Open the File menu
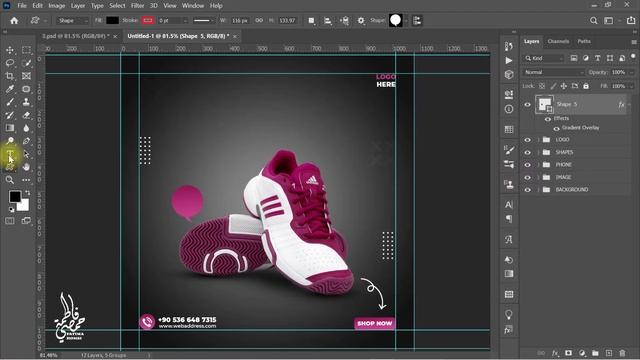Screen dimensions: 640x360 click(22, 6)
